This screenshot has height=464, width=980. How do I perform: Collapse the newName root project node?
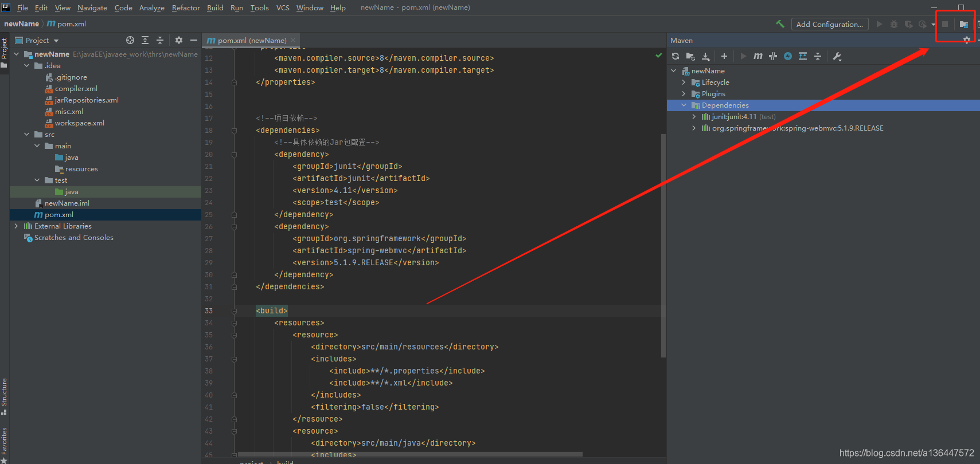tap(16, 54)
